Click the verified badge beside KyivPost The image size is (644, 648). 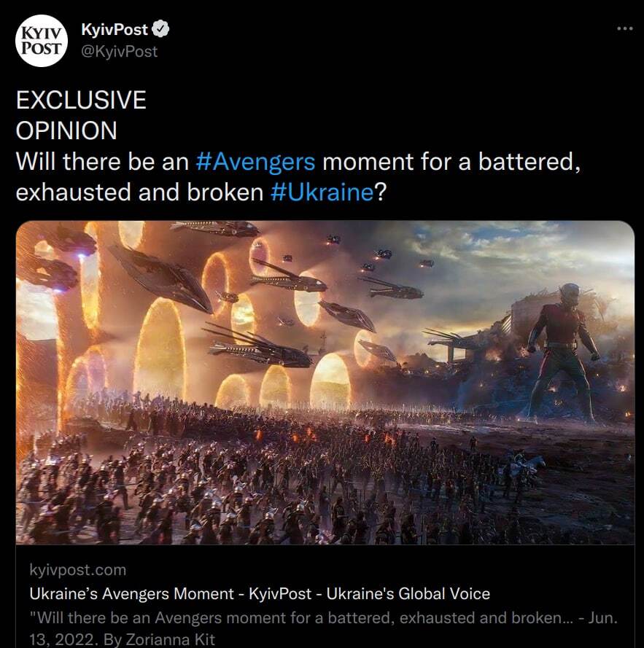coord(161,30)
